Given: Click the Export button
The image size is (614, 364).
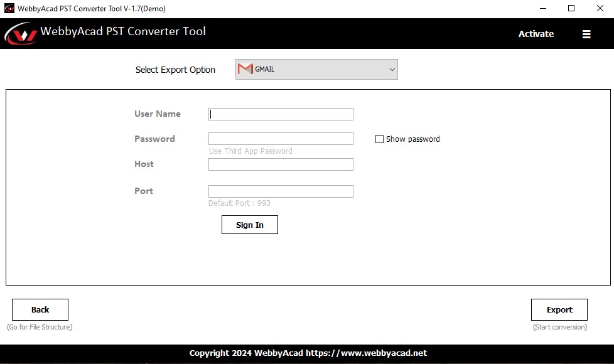Looking at the screenshot, I should [x=559, y=309].
